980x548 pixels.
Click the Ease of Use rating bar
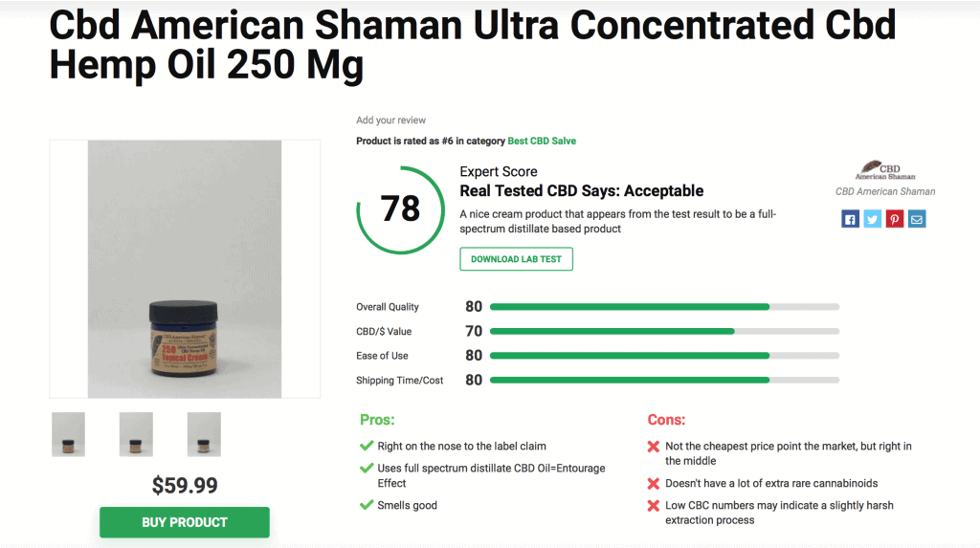664,356
